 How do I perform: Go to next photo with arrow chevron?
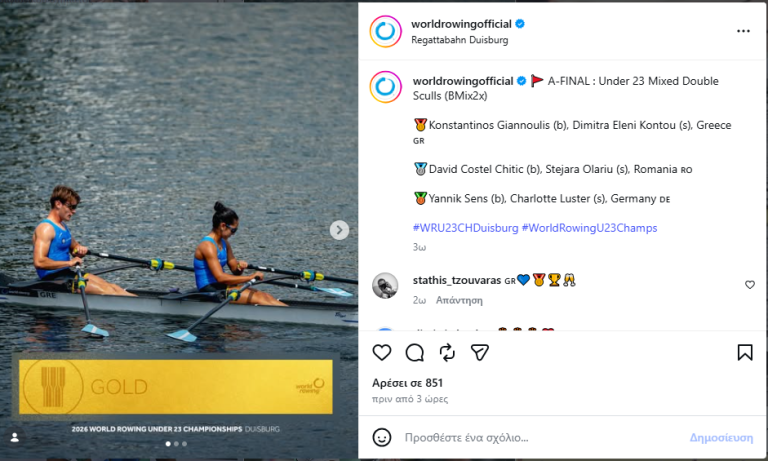(x=339, y=230)
